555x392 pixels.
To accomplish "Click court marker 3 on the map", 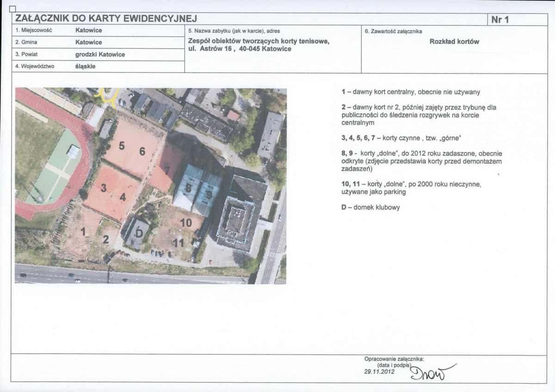I will [104, 188].
